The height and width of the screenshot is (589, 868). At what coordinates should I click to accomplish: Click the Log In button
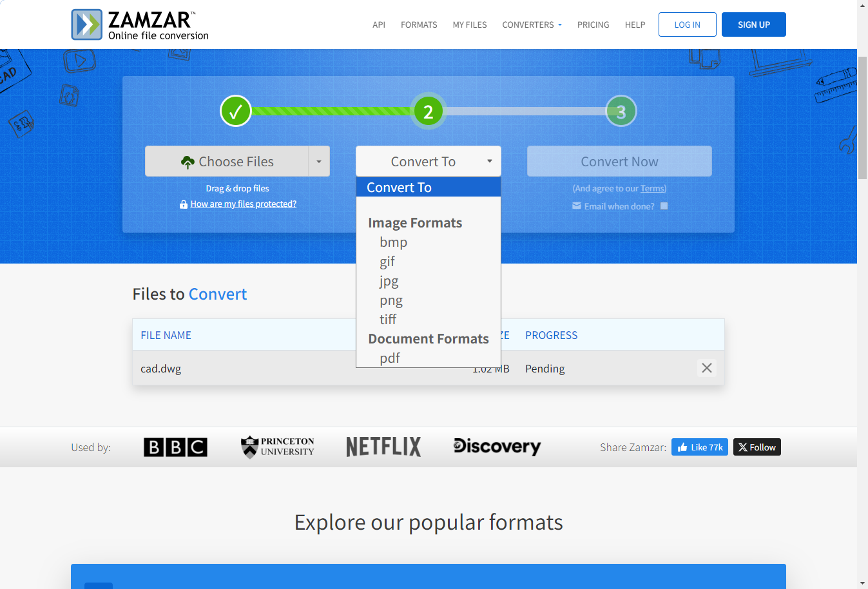(x=687, y=24)
